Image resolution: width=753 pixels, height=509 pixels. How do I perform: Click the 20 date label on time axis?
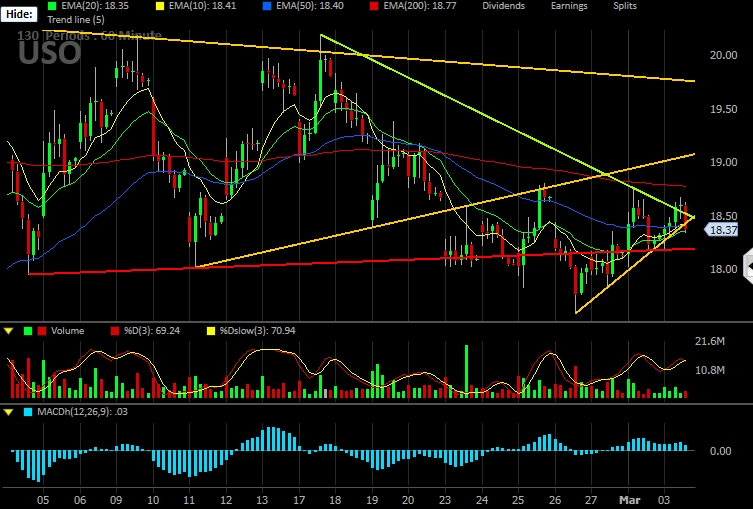pyautogui.click(x=408, y=500)
